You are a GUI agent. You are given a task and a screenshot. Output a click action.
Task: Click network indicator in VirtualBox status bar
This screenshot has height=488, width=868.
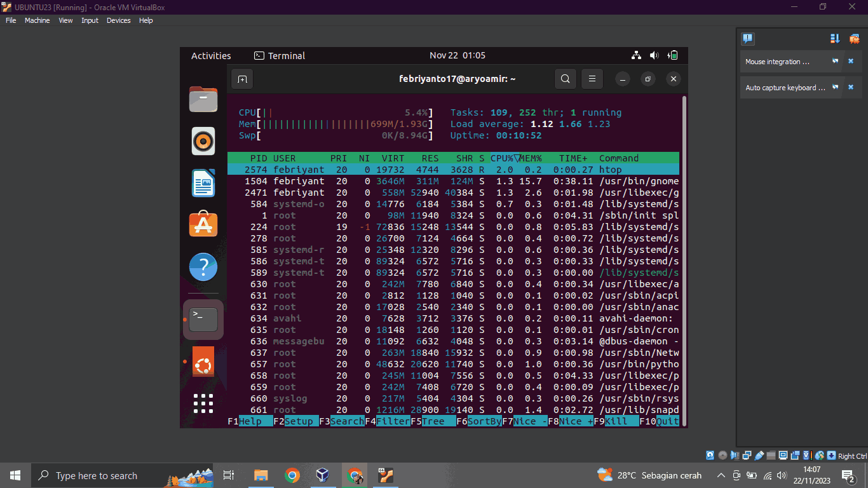[747, 456]
